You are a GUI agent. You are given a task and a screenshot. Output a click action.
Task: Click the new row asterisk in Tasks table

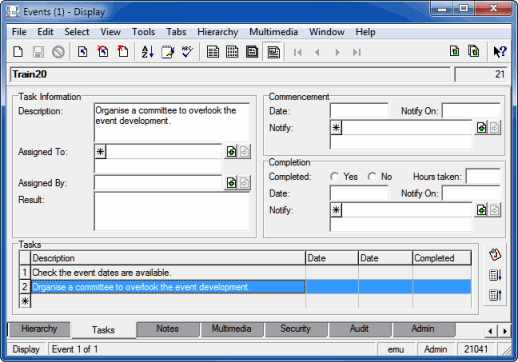25,301
